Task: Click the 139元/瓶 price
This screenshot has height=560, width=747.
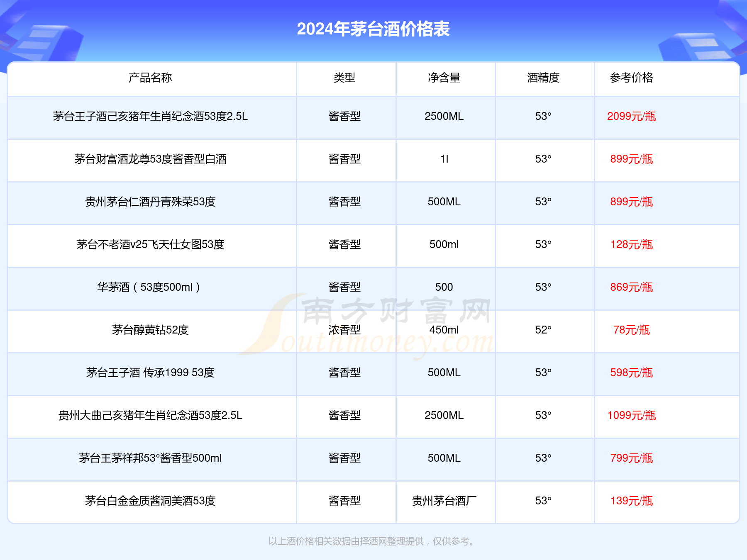Action: [631, 501]
